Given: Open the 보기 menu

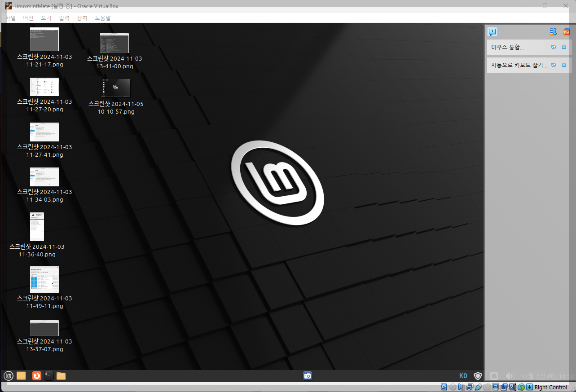Looking at the screenshot, I should (x=46, y=18).
